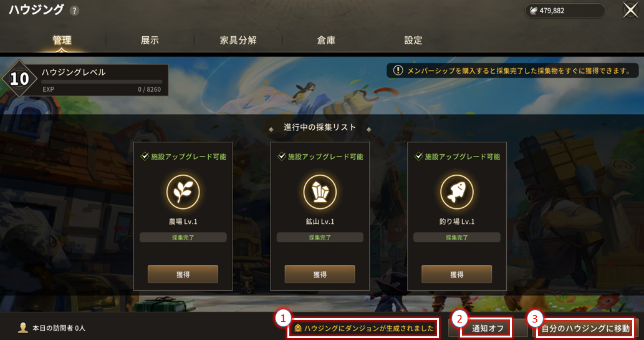Toggle the mine 施設アップグレード可能 checkmark

pos(281,156)
